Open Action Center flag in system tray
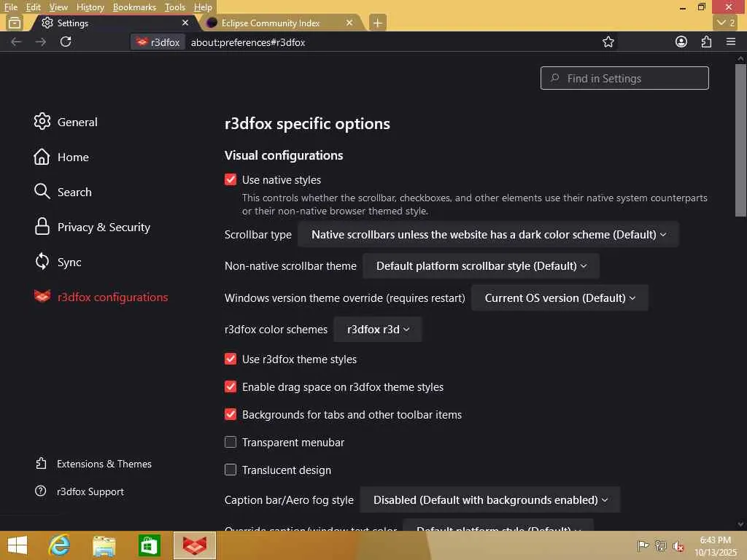The image size is (747, 560). (643, 545)
